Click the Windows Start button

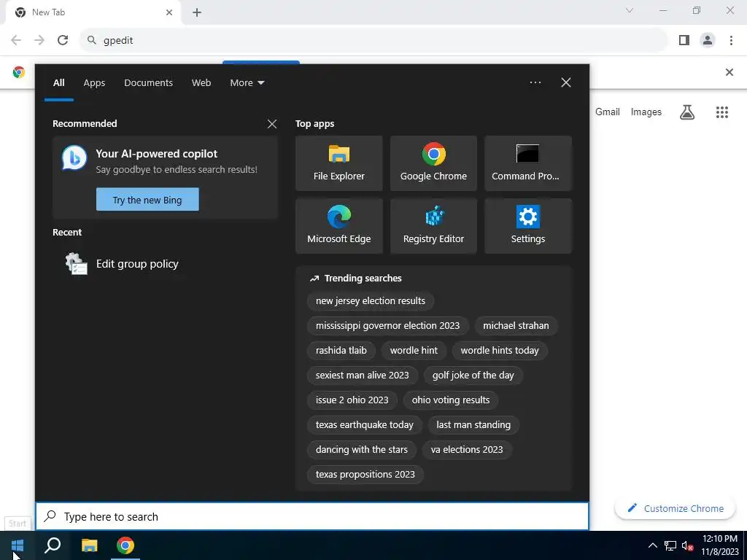coord(18,545)
